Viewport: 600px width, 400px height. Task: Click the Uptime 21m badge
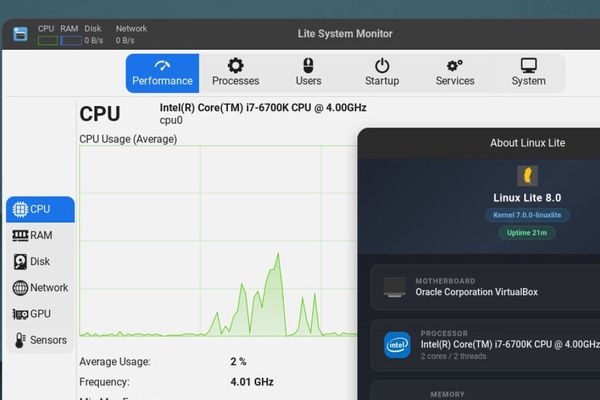[x=527, y=233]
